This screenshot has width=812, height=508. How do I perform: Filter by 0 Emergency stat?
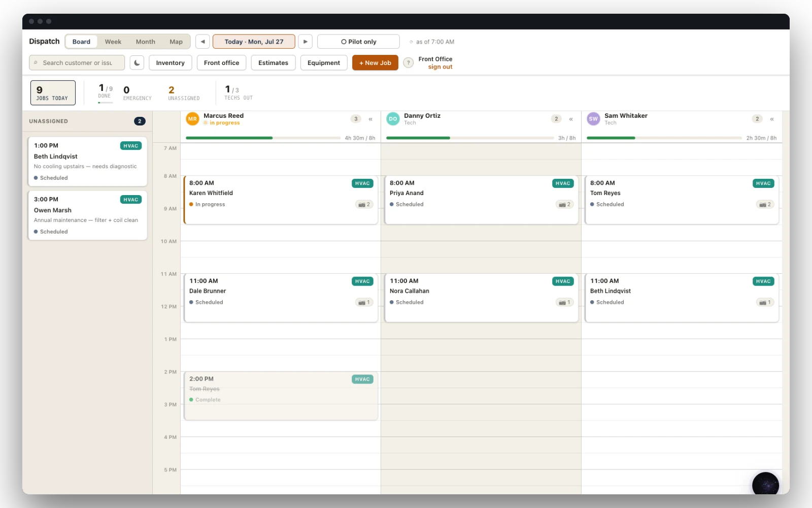tap(137, 93)
